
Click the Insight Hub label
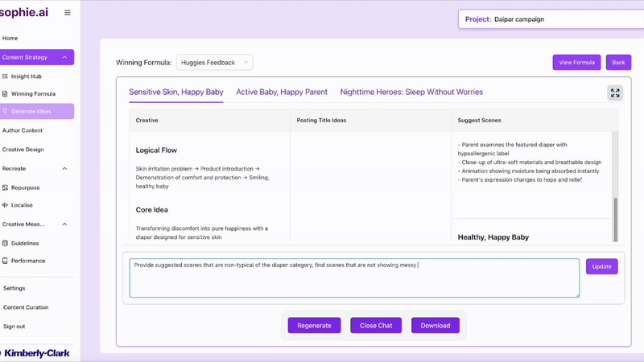(27, 76)
